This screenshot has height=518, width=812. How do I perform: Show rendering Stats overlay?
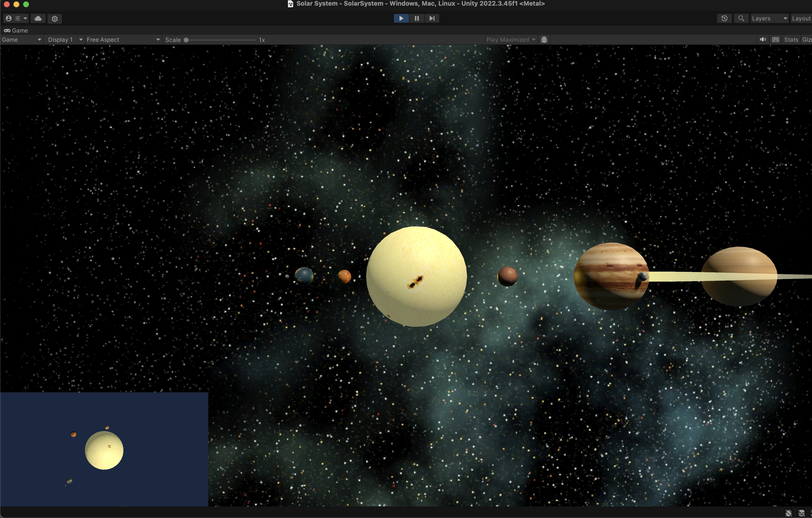792,40
